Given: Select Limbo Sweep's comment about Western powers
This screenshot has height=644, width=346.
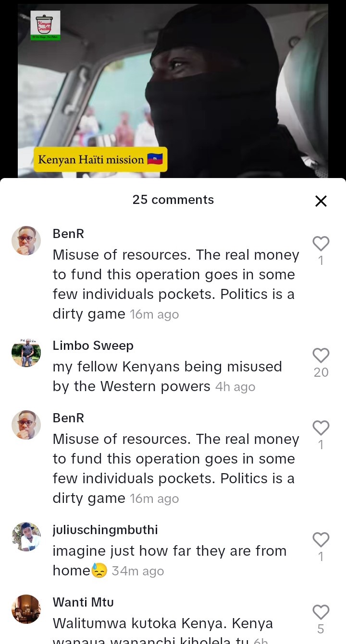Looking at the screenshot, I should pos(167,377).
